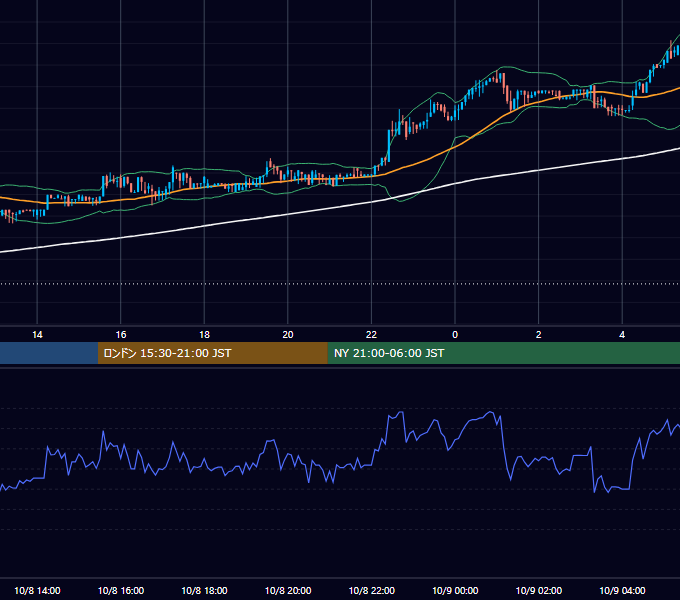Click the blue session bar before London
The width and height of the screenshot is (680, 600).
(49, 353)
